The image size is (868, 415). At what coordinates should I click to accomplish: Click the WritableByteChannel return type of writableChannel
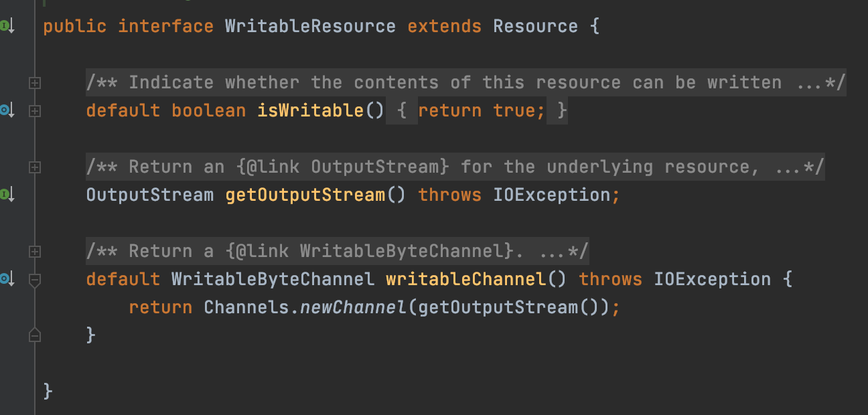pyautogui.click(x=273, y=279)
